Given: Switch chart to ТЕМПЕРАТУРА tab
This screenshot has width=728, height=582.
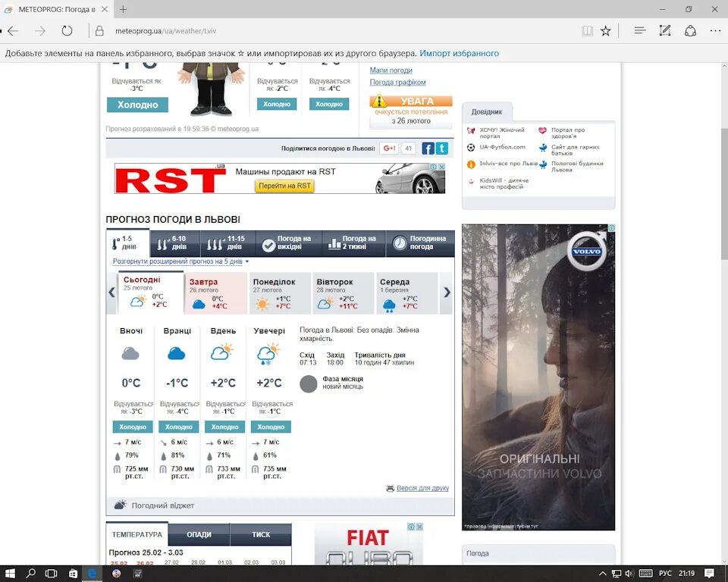Looking at the screenshot, I should tap(137, 535).
